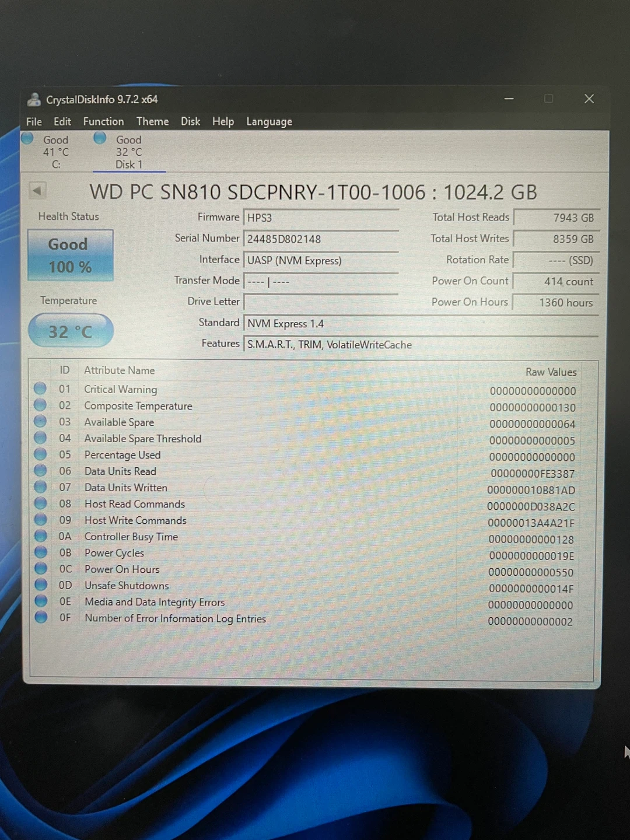Image resolution: width=630 pixels, height=840 pixels.
Task: Select the Disk 1 drive tab
Action: click(x=128, y=152)
